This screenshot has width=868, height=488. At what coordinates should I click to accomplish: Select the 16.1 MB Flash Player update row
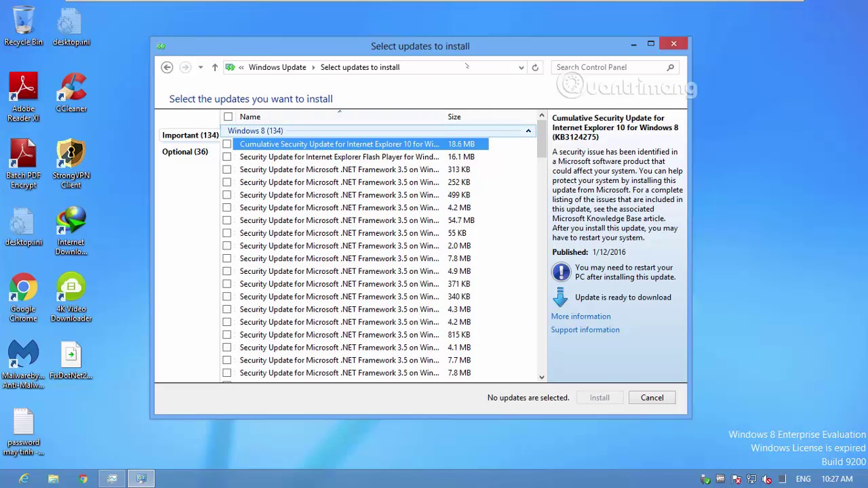pyautogui.click(x=361, y=157)
